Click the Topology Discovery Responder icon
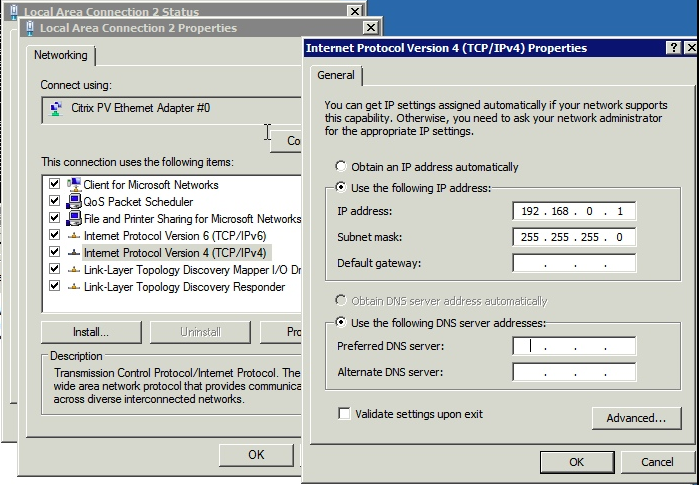 74,287
